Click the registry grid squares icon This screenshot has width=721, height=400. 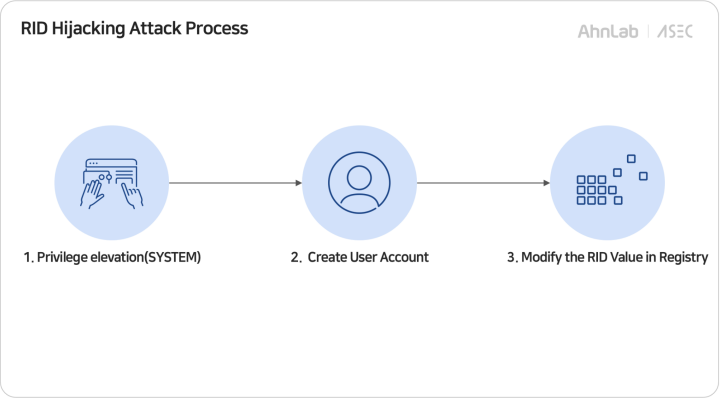(608, 183)
